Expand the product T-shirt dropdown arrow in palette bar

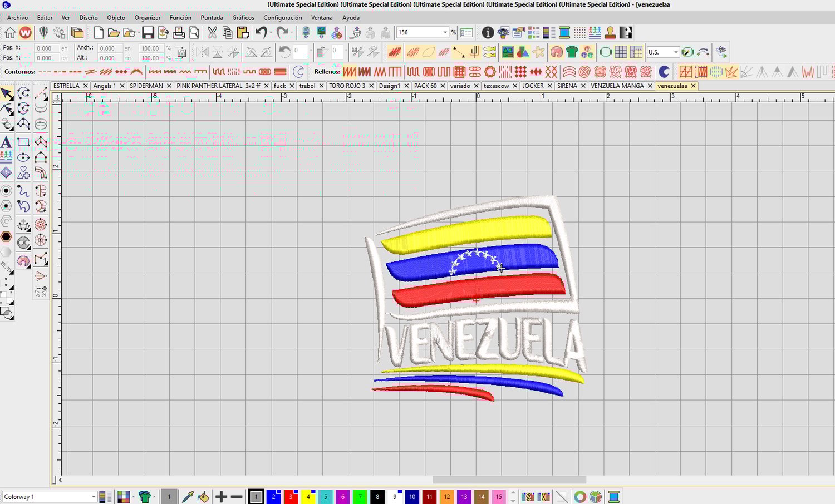(x=154, y=497)
